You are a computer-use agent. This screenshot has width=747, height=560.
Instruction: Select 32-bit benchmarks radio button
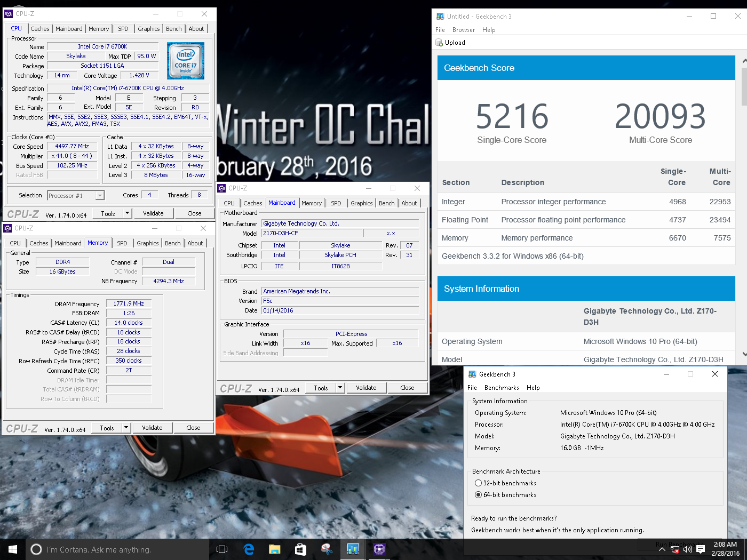click(x=478, y=483)
